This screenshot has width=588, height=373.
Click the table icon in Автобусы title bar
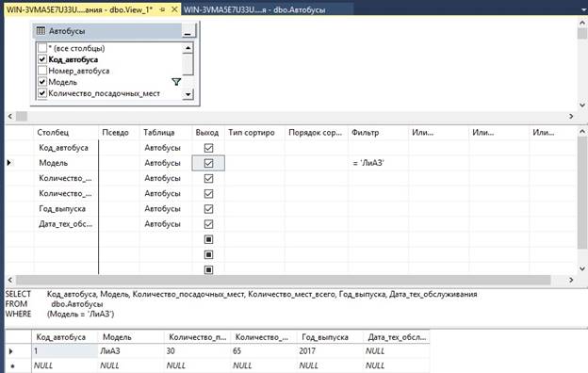(41, 31)
